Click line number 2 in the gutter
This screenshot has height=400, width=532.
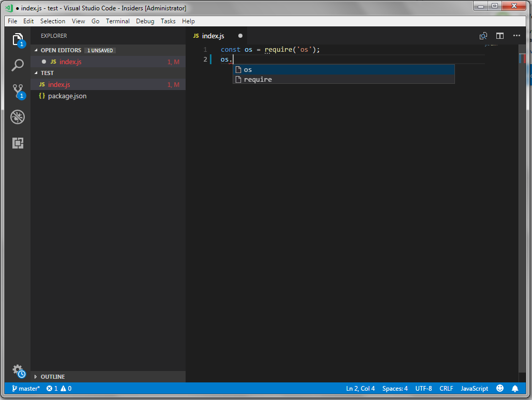tap(205, 60)
